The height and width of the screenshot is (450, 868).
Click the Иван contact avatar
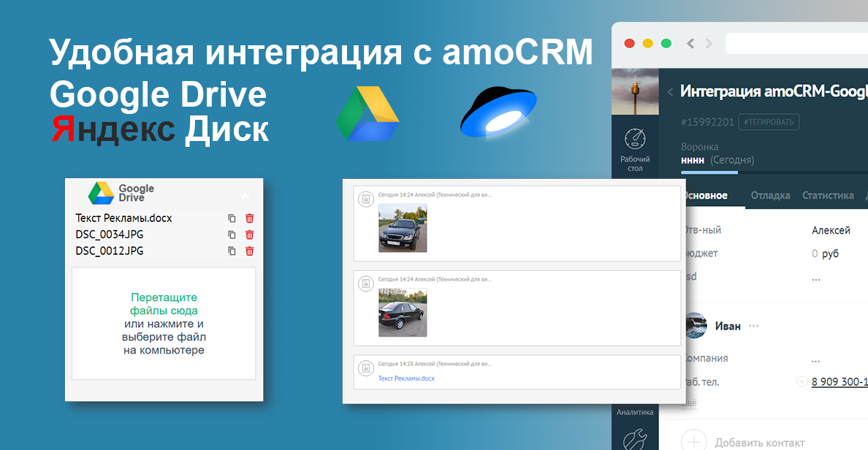click(x=696, y=326)
